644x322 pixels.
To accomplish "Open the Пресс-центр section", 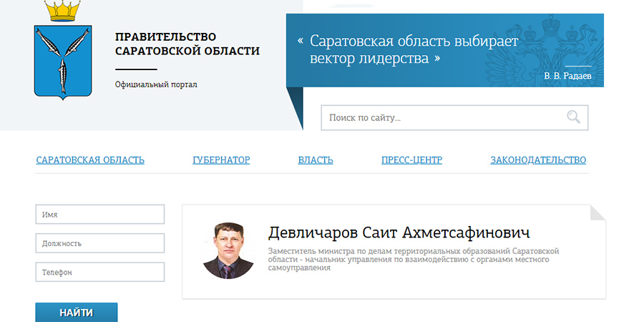I will point(411,160).
